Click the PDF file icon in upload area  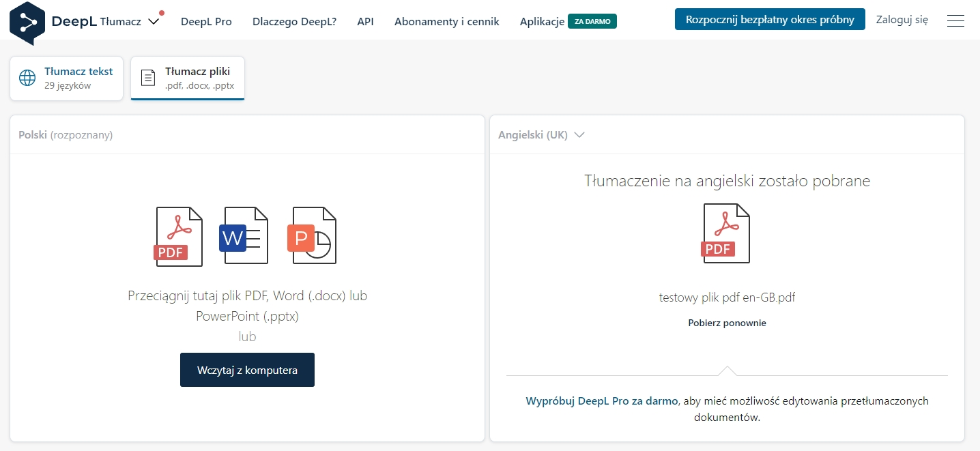(x=178, y=236)
